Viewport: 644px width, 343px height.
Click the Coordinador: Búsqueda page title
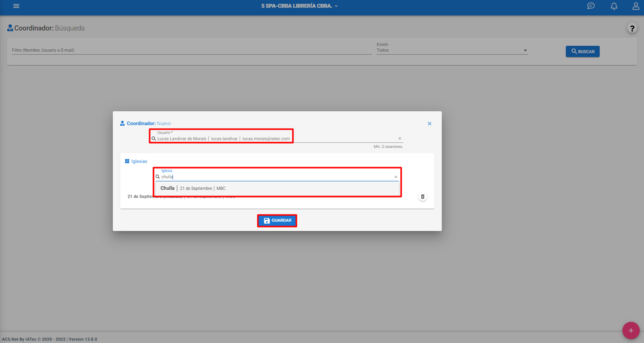pos(46,28)
